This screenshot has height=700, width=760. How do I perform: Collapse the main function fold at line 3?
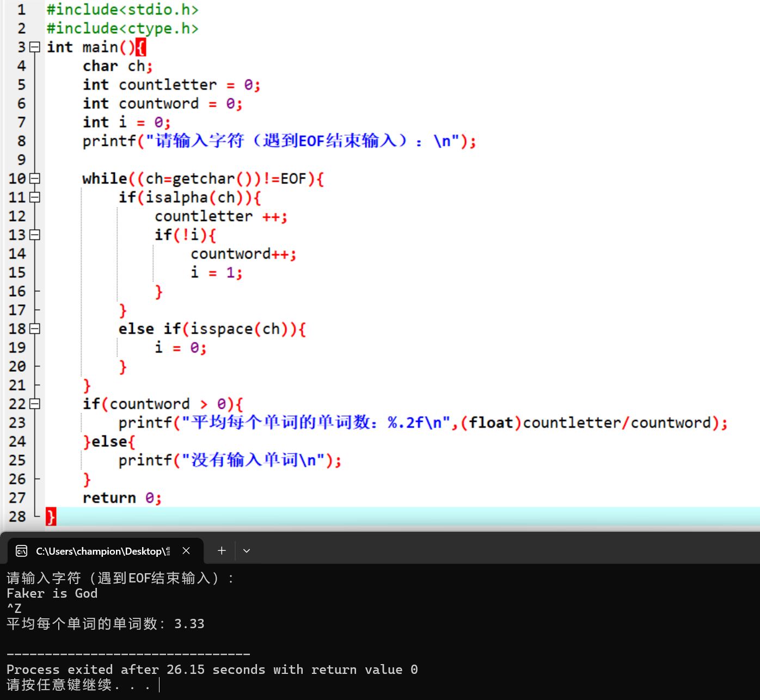[x=35, y=47]
